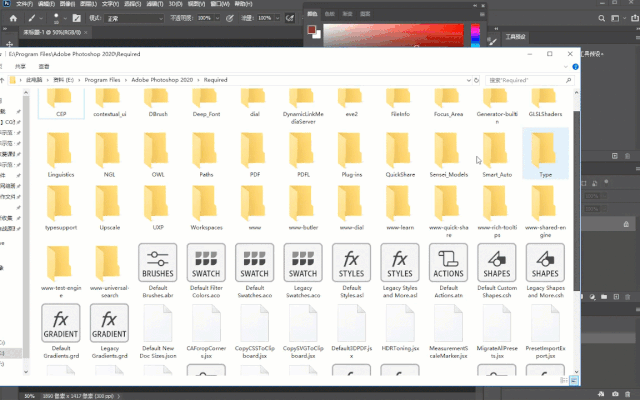Click the new group folder icon in Layers panel

click(x=604, y=297)
